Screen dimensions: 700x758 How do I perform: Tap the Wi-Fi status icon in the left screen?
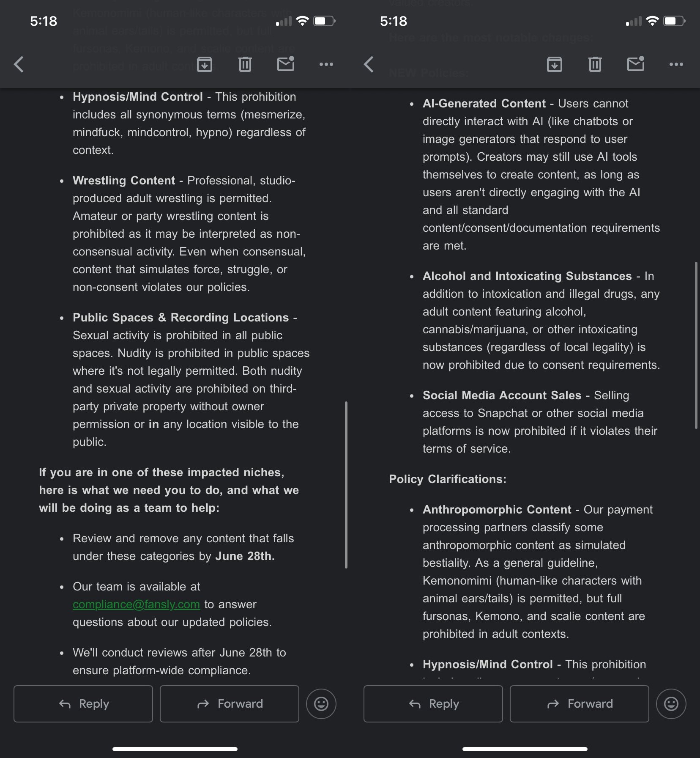pyautogui.click(x=302, y=21)
